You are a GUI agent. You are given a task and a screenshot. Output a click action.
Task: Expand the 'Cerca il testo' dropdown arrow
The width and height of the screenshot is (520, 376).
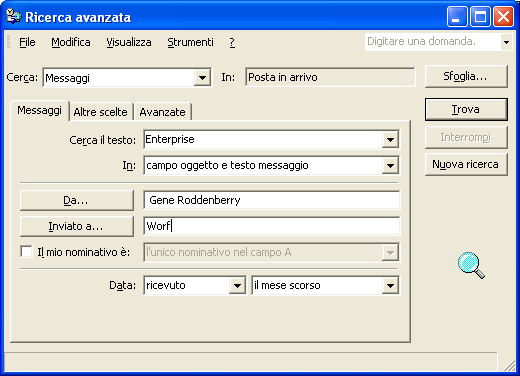click(390, 139)
